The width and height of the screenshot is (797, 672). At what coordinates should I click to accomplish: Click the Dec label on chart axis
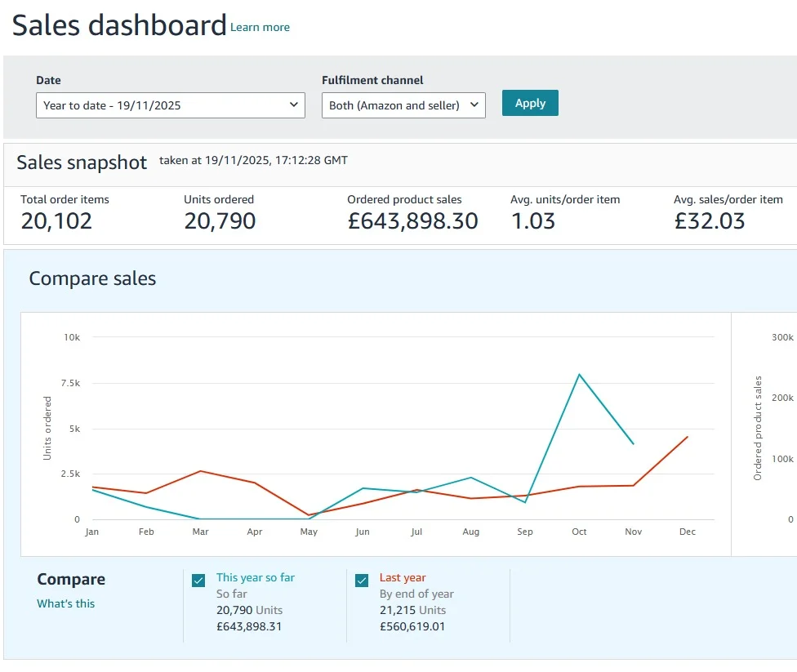(688, 532)
